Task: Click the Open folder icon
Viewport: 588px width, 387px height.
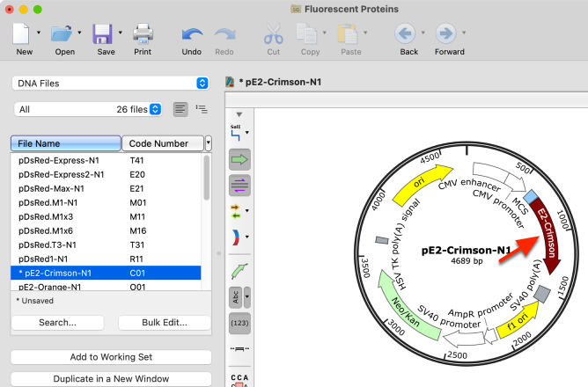Action: (x=62, y=33)
